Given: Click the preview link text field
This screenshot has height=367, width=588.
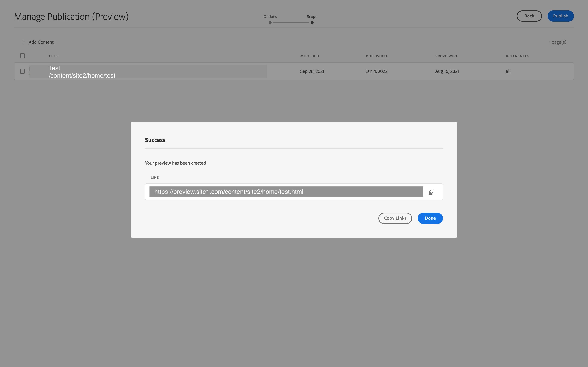Looking at the screenshot, I should tap(286, 192).
